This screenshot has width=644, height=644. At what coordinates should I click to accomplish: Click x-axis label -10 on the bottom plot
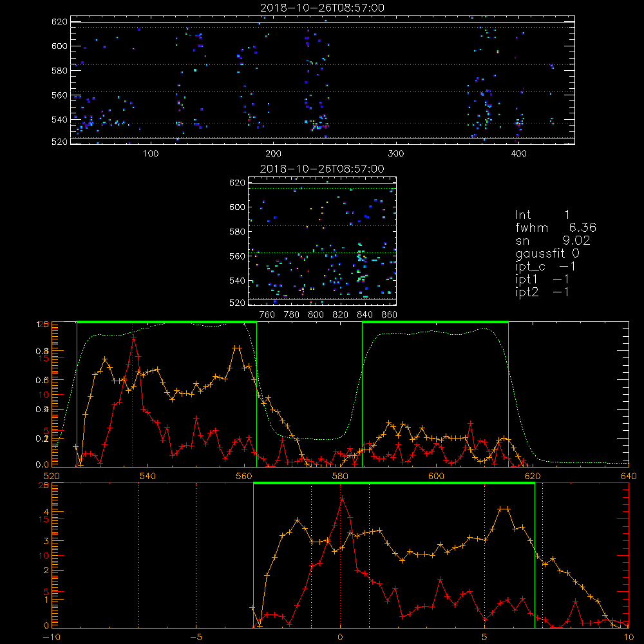52,638
